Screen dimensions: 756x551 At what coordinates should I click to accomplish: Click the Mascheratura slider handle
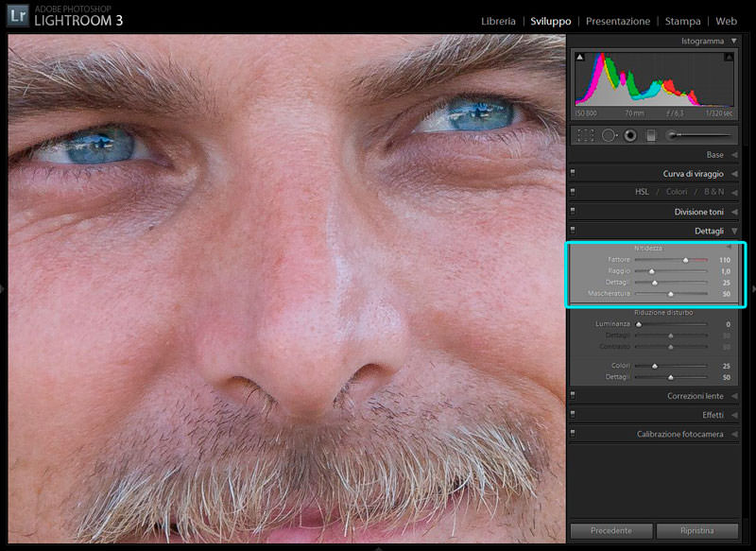(671, 295)
